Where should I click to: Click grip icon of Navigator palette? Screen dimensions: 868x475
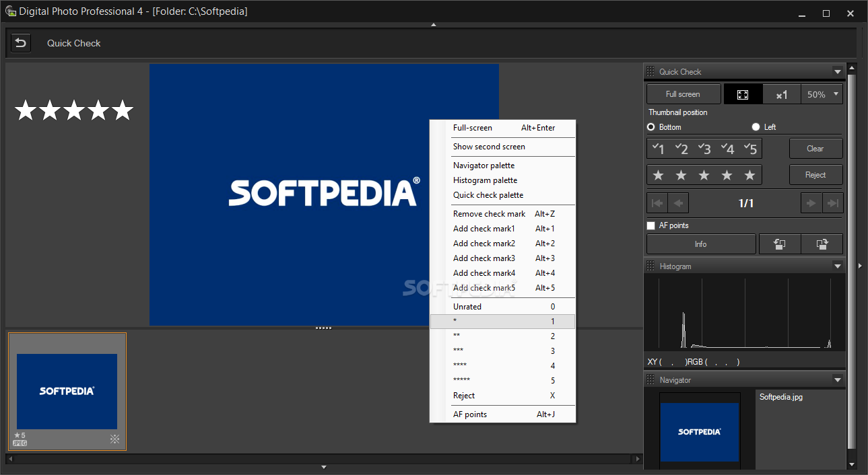pyautogui.click(x=650, y=380)
